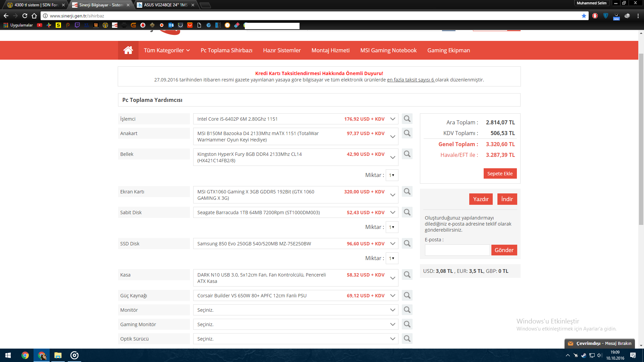644x362 pixels.
Task: Click the Sepete Ekle button
Action: click(500, 174)
